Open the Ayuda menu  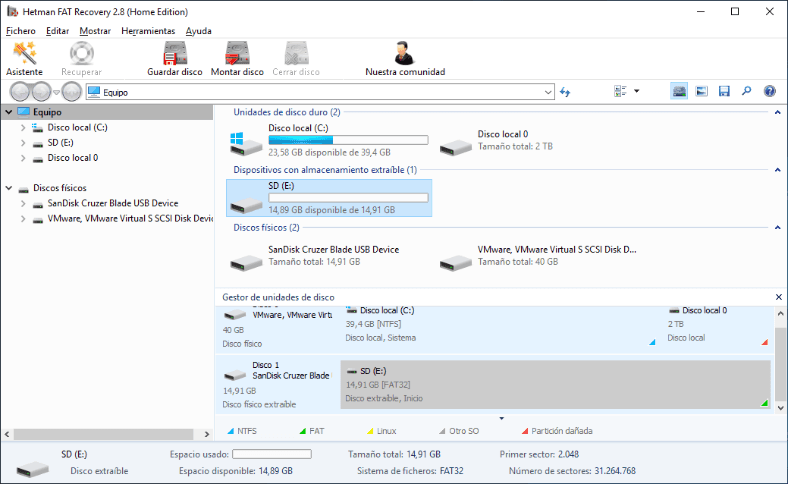pos(199,31)
